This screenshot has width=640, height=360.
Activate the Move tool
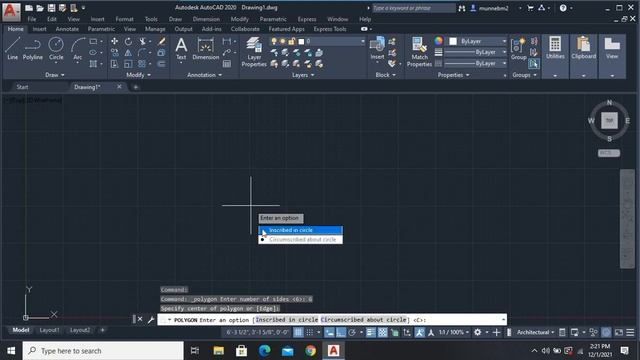tap(115, 41)
